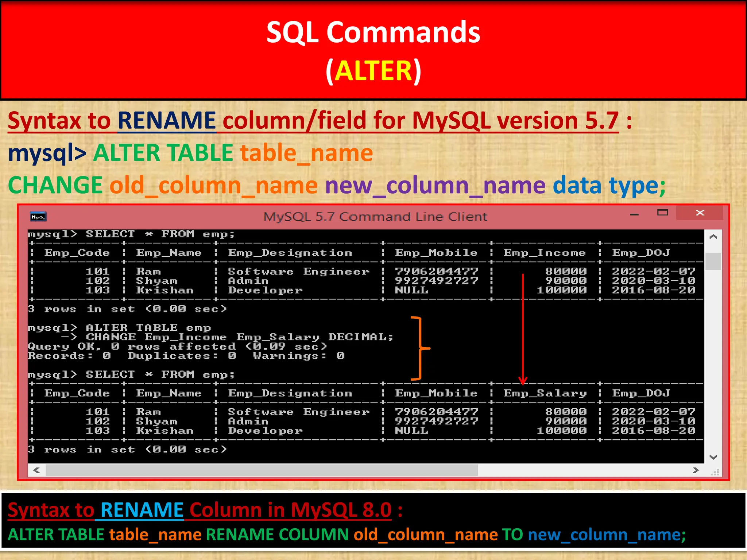Click value 100000 in the second table

pos(562,431)
